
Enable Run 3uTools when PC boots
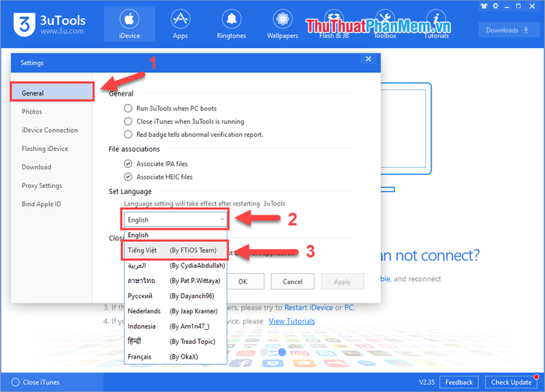click(x=128, y=108)
